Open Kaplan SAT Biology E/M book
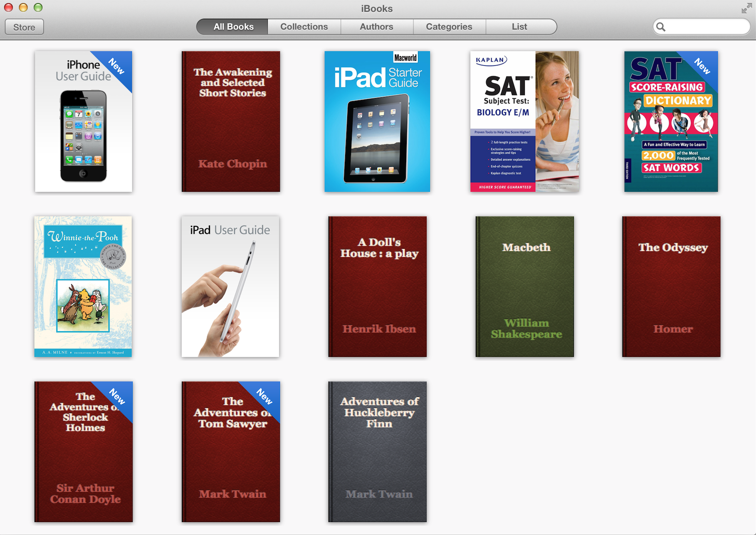 click(x=524, y=121)
